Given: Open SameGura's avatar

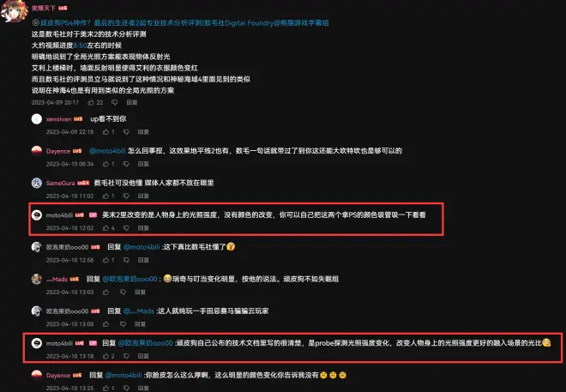Looking at the screenshot, I should click(x=37, y=183).
